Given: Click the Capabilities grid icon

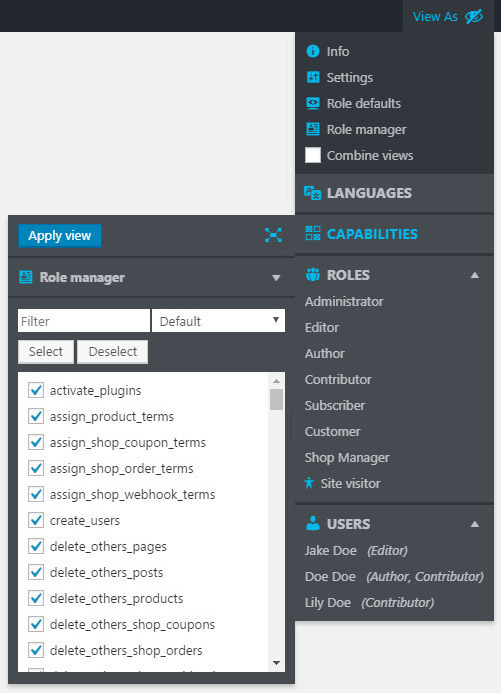Looking at the screenshot, I should click(x=313, y=233).
